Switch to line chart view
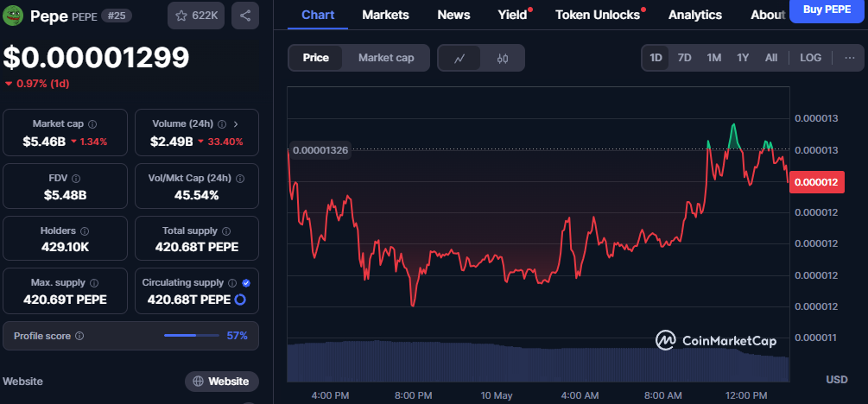 459,58
